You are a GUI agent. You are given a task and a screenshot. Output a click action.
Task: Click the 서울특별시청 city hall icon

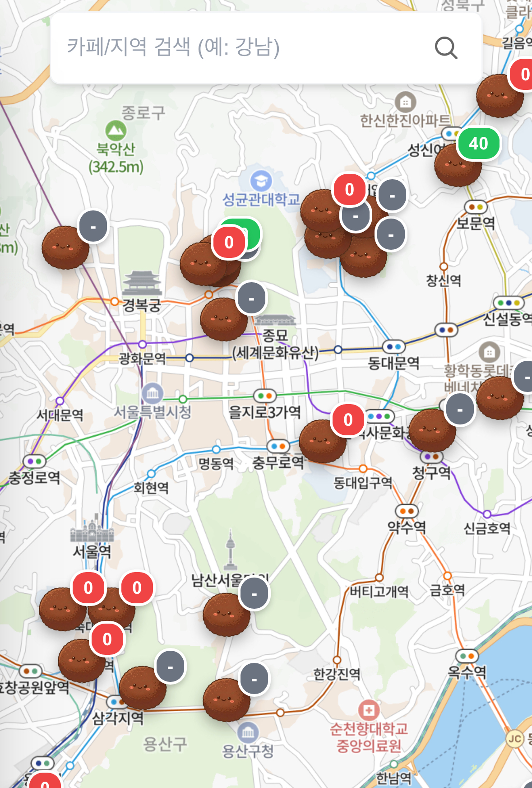[x=153, y=393]
